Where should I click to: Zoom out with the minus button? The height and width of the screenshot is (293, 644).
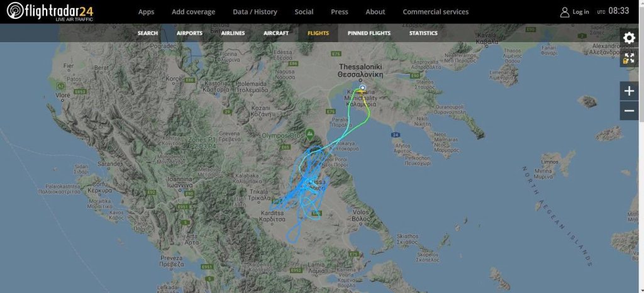[629, 111]
